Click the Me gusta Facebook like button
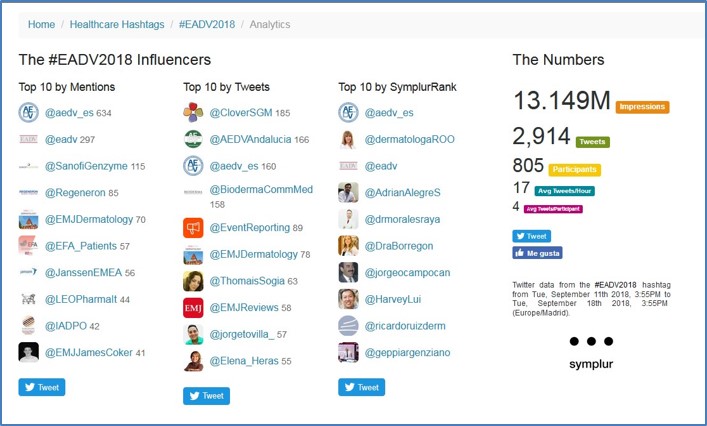The image size is (707, 426). pyautogui.click(x=537, y=253)
